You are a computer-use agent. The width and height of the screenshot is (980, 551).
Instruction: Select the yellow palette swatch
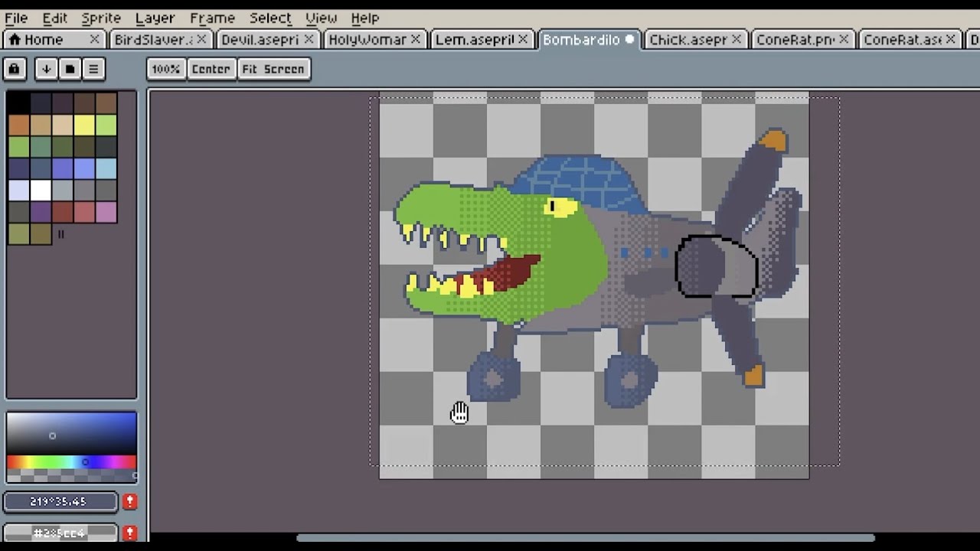[84, 125]
